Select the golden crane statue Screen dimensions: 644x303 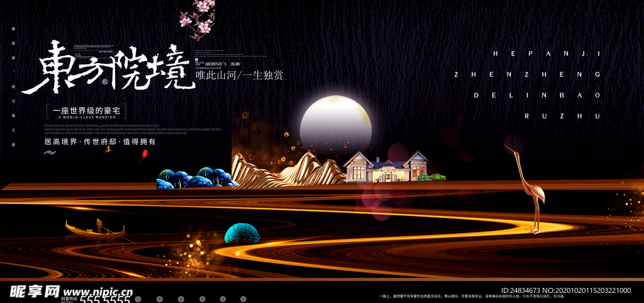pyautogui.click(x=530, y=186)
